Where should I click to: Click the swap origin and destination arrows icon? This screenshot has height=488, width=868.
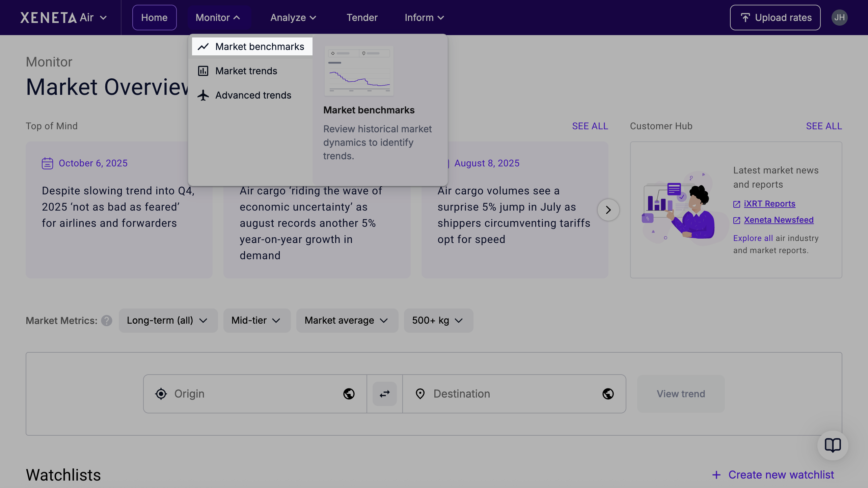pos(384,394)
